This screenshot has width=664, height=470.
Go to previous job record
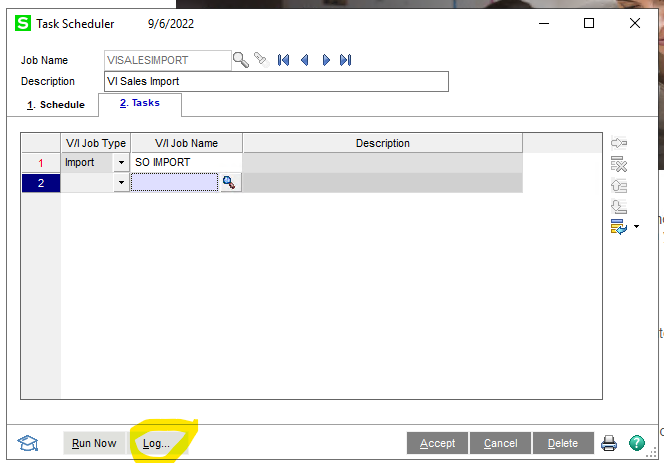[305, 60]
